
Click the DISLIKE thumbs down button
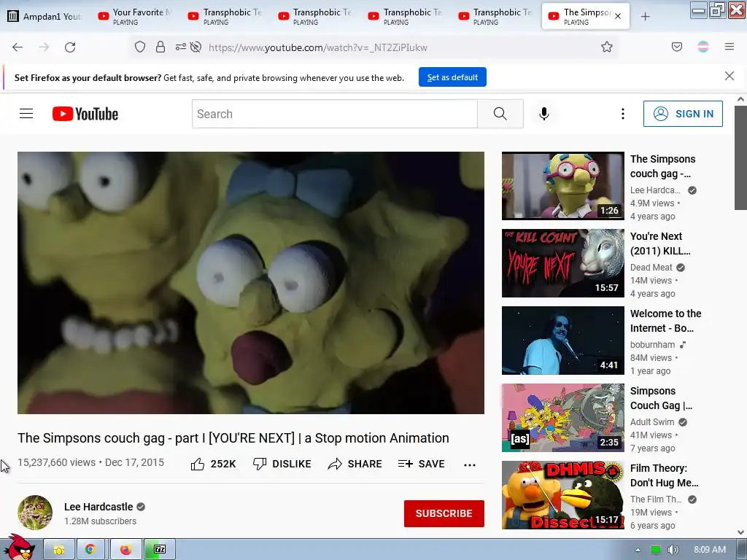[282, 464]
